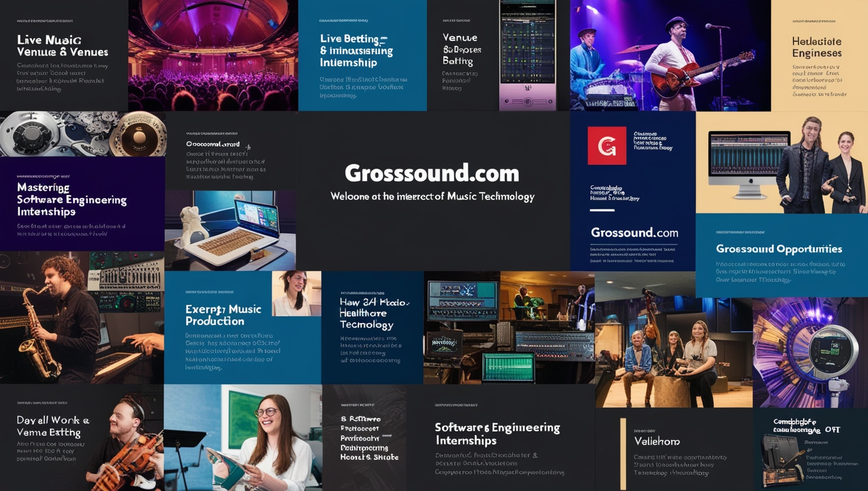The image size is (868, 491).
Task: Open the Live Music Venue & Venues card
Action: [64, 55]
